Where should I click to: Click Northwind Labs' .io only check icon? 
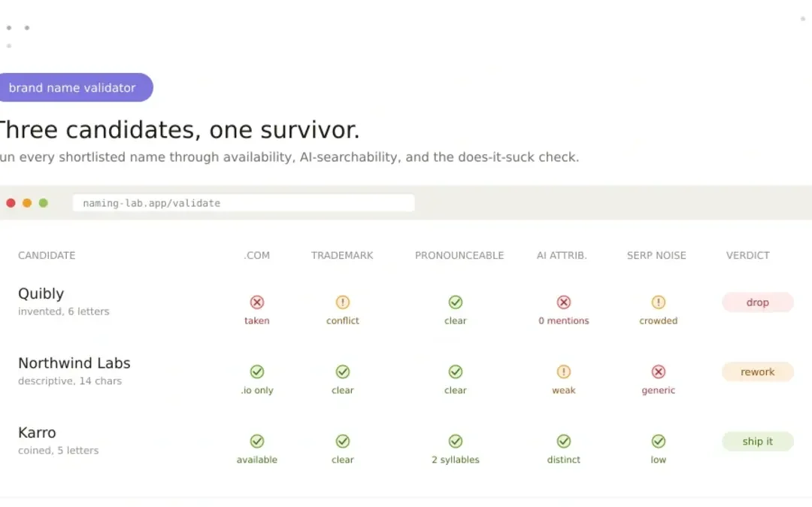257,372
